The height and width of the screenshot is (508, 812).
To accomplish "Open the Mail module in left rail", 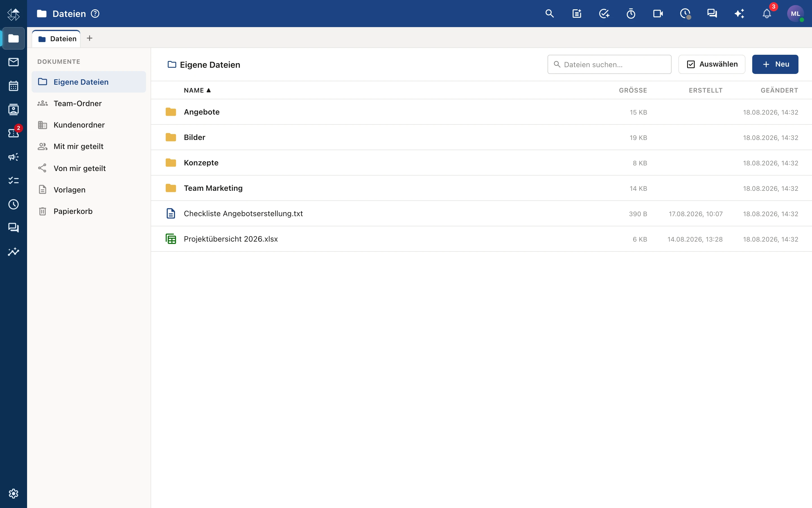I will click(14, 62).
